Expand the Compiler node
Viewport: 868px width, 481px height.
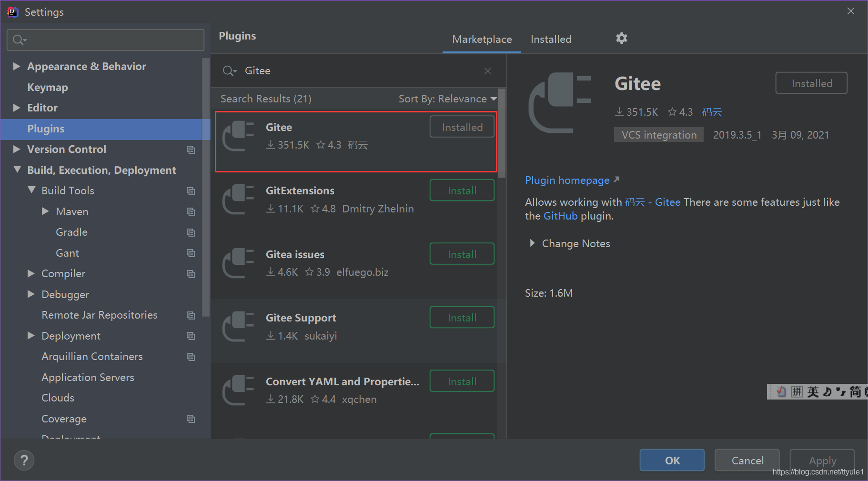tap(31, 273)
